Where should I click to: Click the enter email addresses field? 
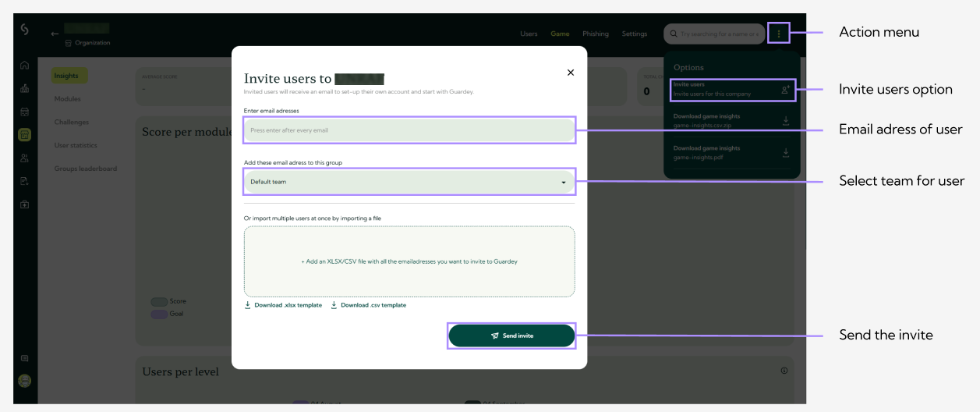point(409,130)
